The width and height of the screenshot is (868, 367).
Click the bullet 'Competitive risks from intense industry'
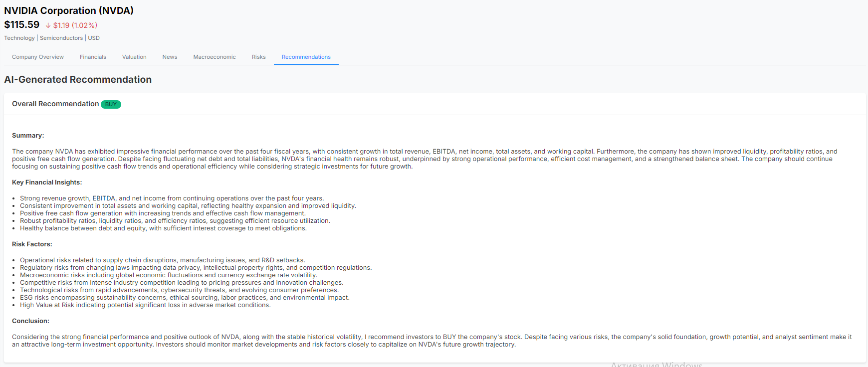tap(182, 283)
